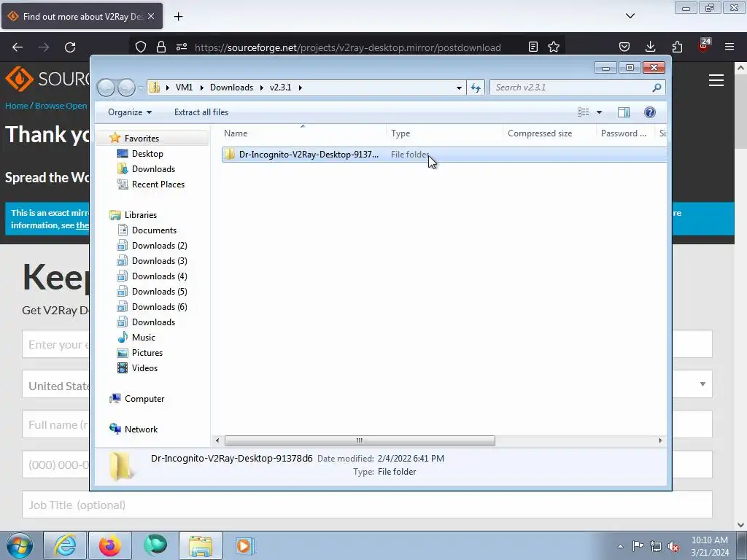This screenshot has width=747, height=560.
Task: Open Documents library
Action: [154, 230]
